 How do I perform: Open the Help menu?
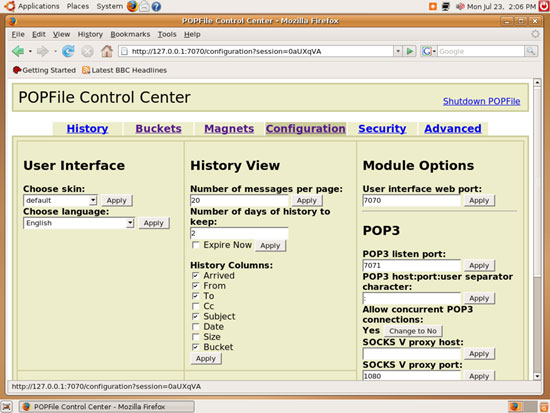pyautogui.click(x=192, y=34)
